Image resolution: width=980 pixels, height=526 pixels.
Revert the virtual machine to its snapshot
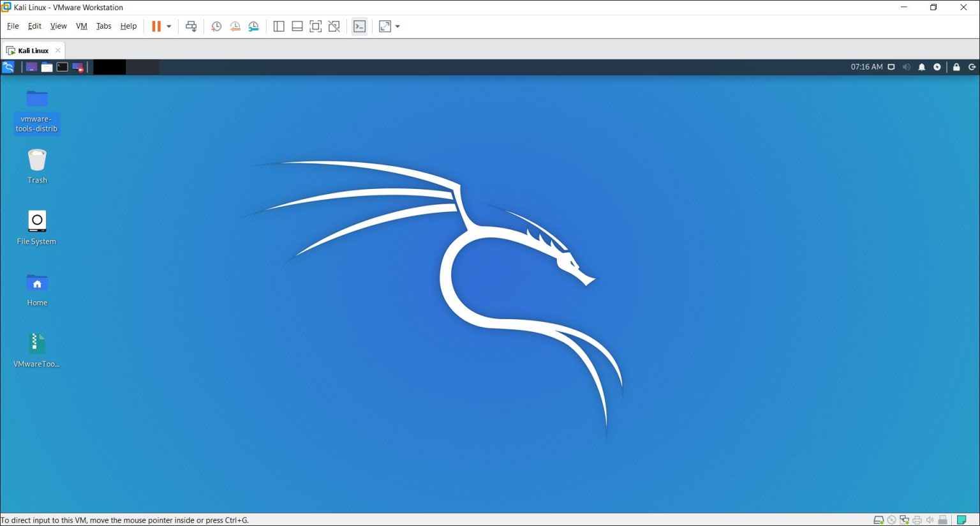point(235,26)
